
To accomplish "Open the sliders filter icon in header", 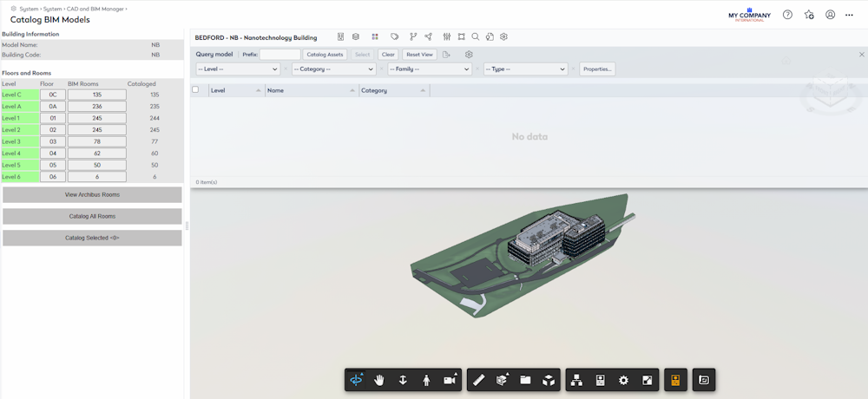I will pyautogui.click(x=447, y=37).
